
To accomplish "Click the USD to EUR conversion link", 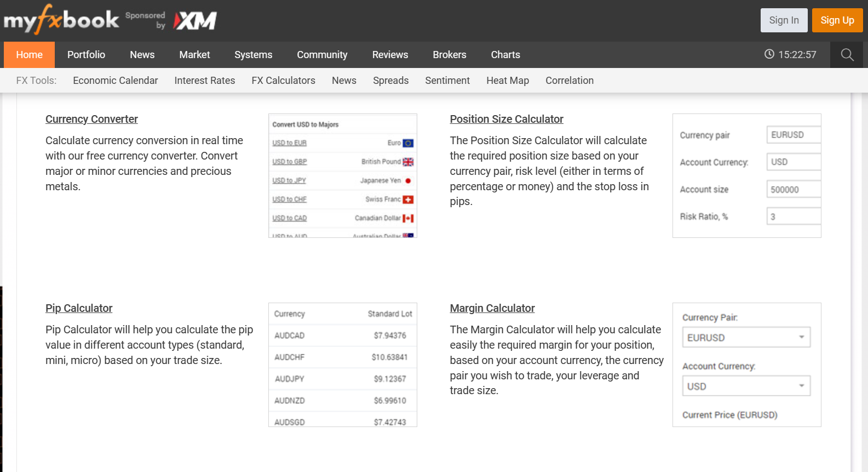I will click(289, 143).
